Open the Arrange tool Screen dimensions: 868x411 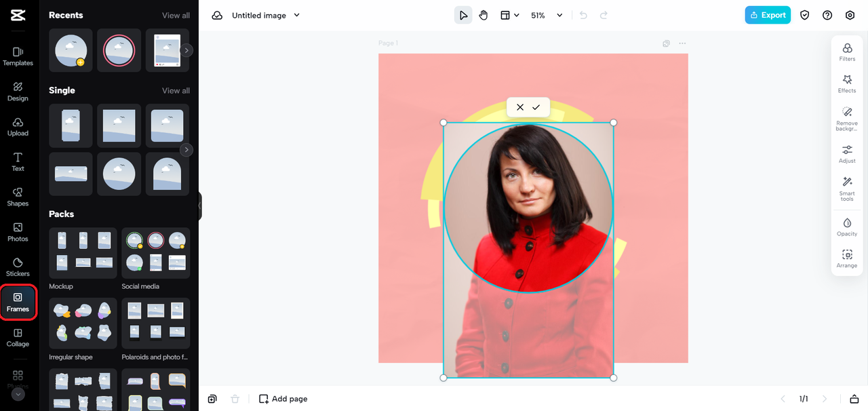coord(847,259)
